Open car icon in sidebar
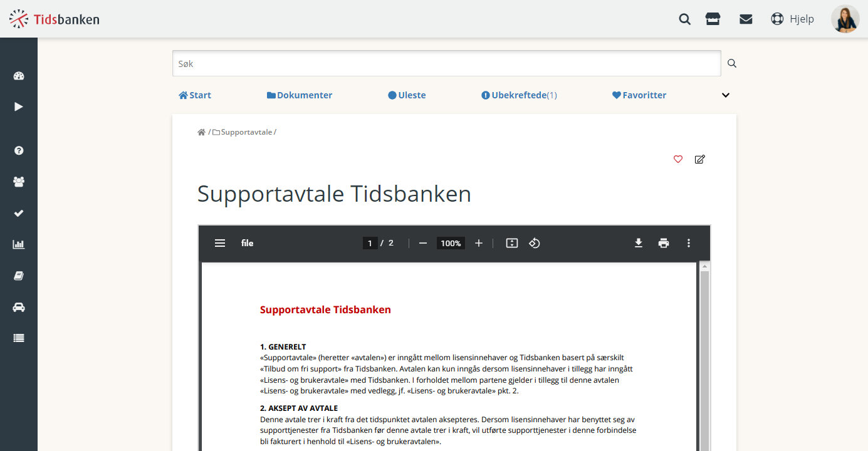This screenshot has height=451, width=868. pos(19,307)
